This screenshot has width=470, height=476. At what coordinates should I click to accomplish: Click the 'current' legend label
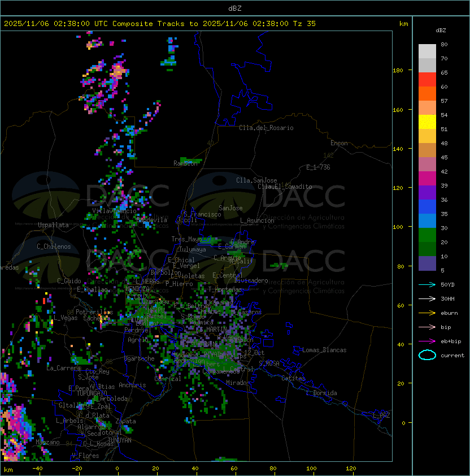(x=452, y=356)
